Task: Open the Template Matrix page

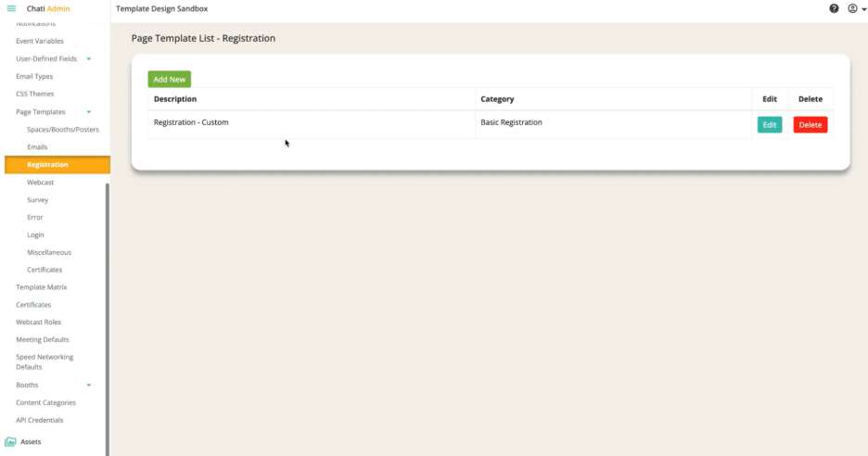Action: tap(42, 287)
